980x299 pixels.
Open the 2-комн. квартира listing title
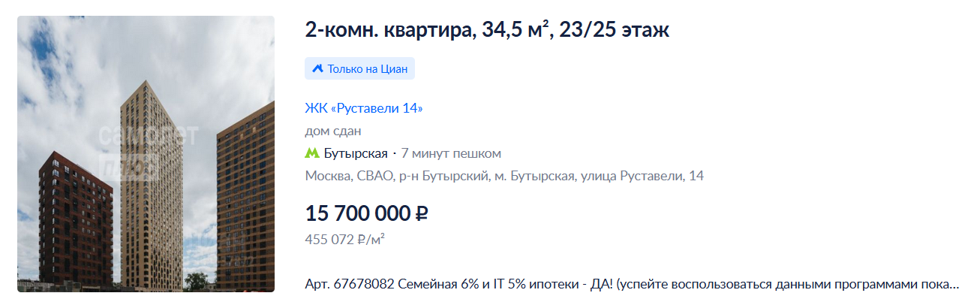[x=487, y=30]
